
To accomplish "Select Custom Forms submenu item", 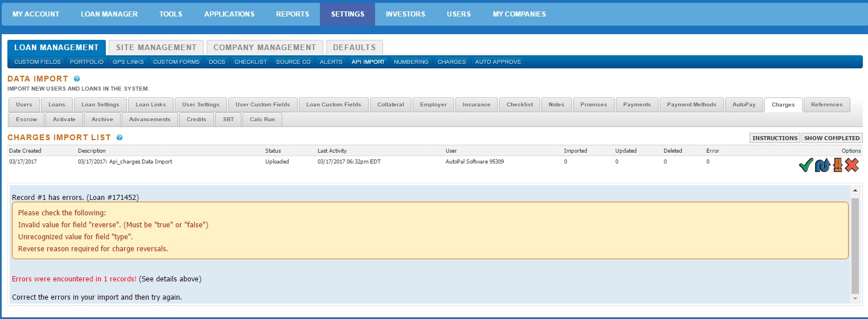I will pos(176,62).
